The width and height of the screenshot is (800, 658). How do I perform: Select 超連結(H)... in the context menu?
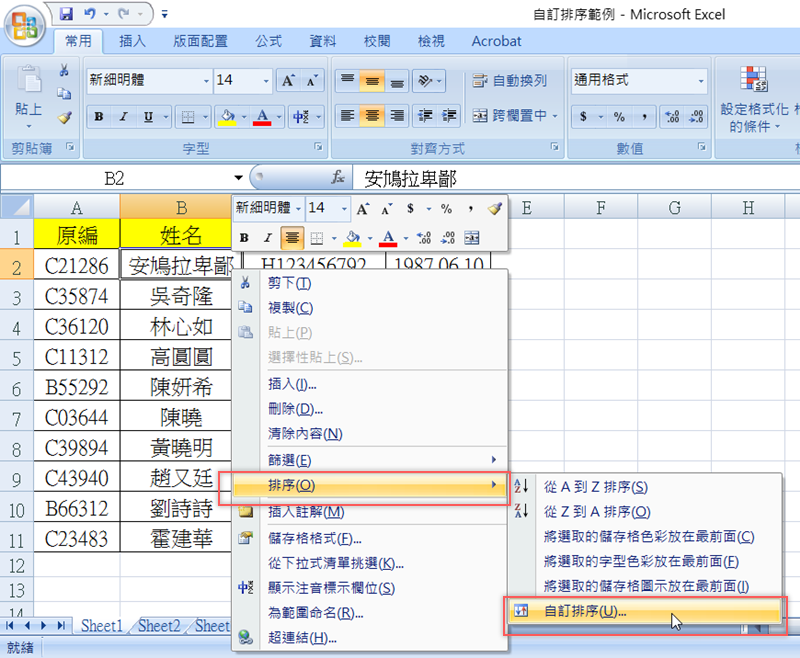click(370, 638)
